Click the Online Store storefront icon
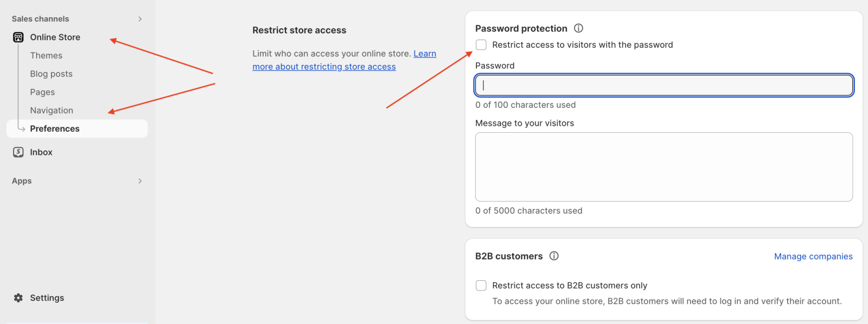The height and width of the screenshot is (324, 868). tap(18, 37)
